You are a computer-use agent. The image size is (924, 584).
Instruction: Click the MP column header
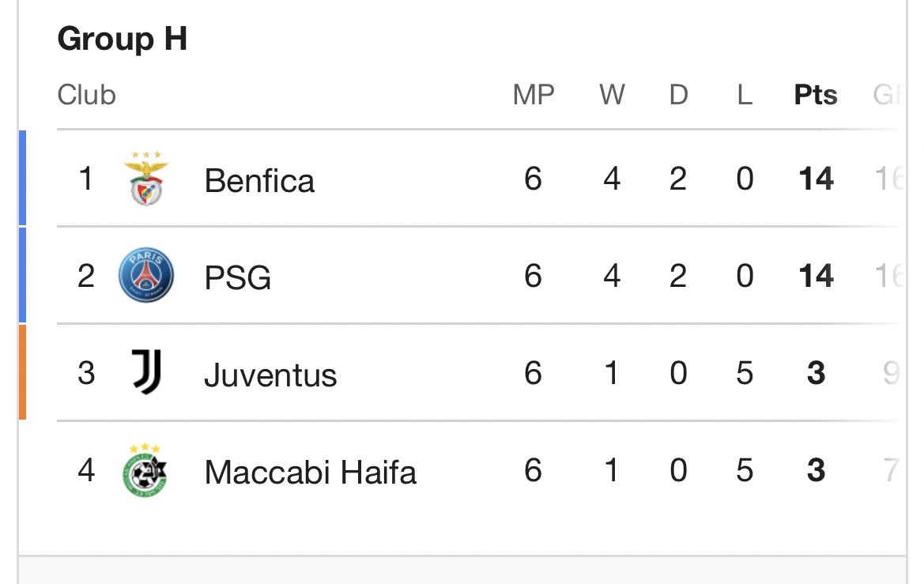(x=534, y=95)
